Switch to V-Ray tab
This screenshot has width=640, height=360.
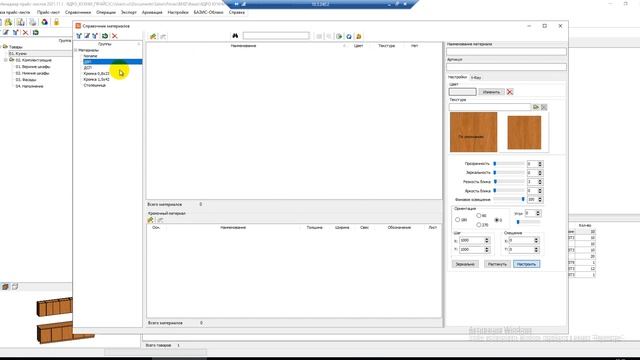pos(476,77)
